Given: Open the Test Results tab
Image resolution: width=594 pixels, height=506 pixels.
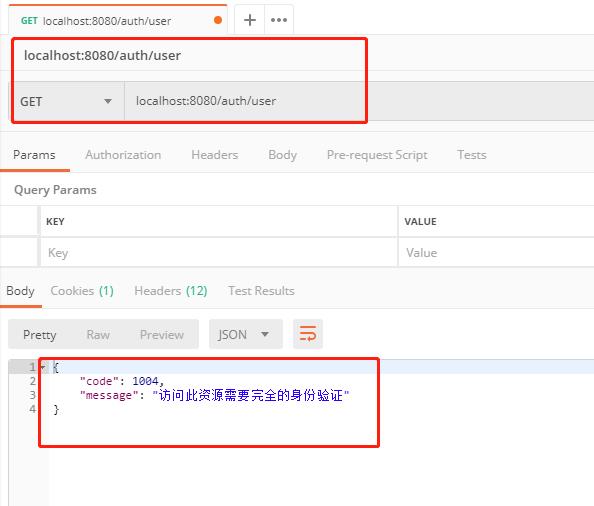Looking at the screenshot, I should pyautogui.click(x=261, y=291).
